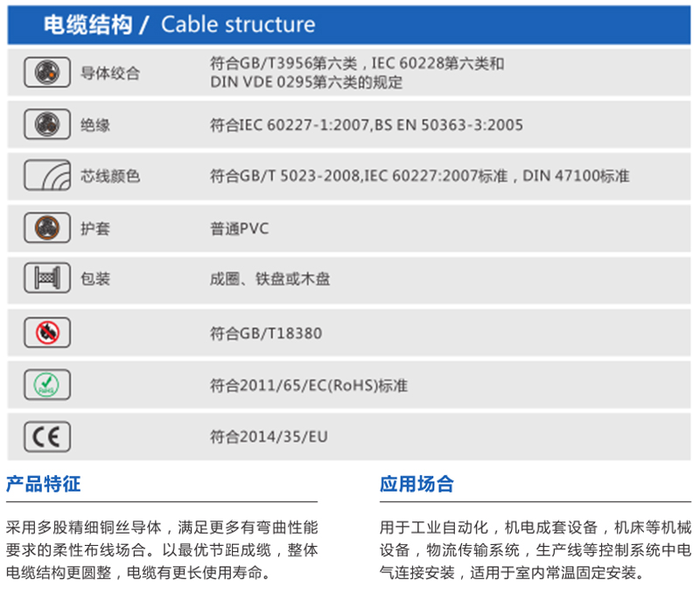Click the 产品特征 section heading
The height and width of the screenshot is (594, 700).
pos(43,484)
